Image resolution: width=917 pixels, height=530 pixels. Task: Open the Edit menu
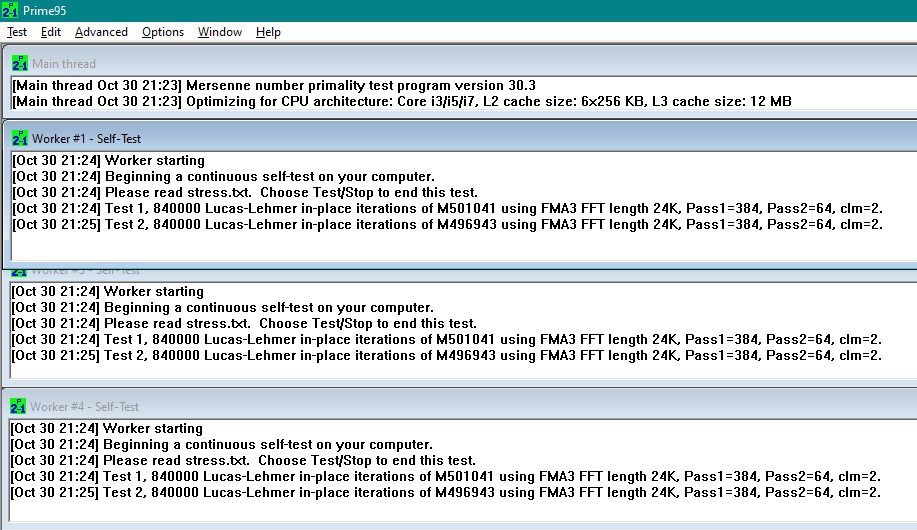point(51,32)
